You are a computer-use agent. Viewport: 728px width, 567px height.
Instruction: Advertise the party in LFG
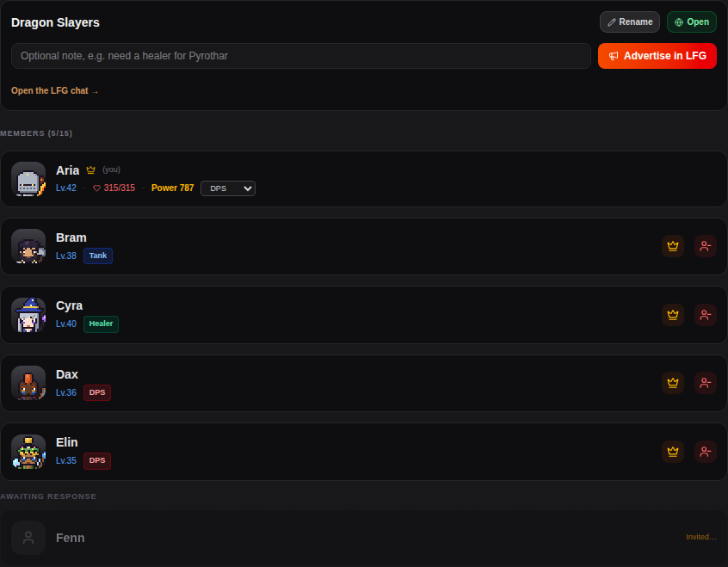click(657, 56)
